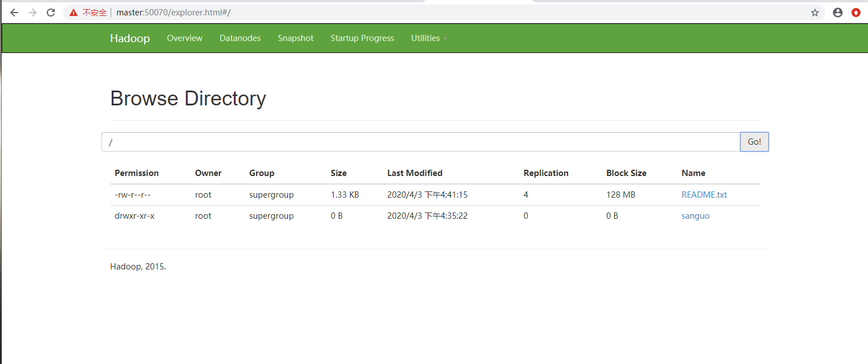Select the -rw-r--r-- permission cell
Image resolution: width=868 pixels, height=364 pixels.
(133, 195)
